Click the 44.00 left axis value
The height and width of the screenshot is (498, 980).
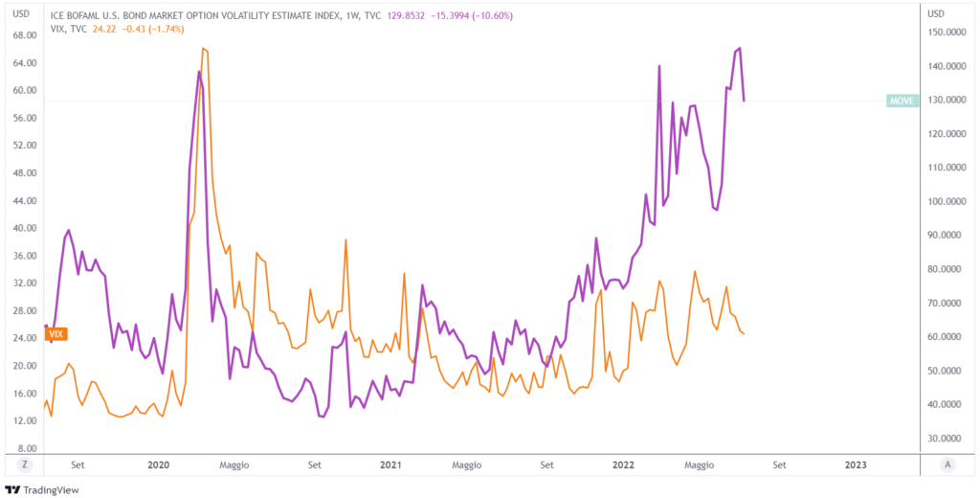pyautogui.click(x=23, y=201)
